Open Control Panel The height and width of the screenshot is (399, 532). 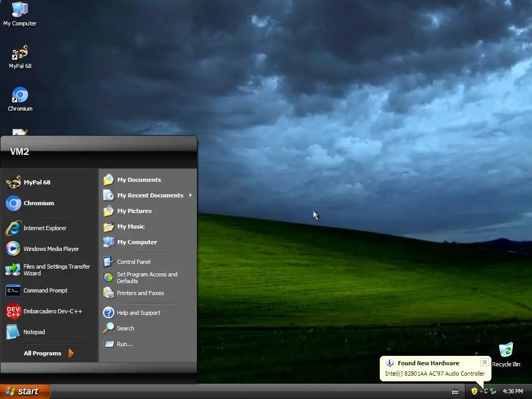pyautogui.click(x=148, y=262)
